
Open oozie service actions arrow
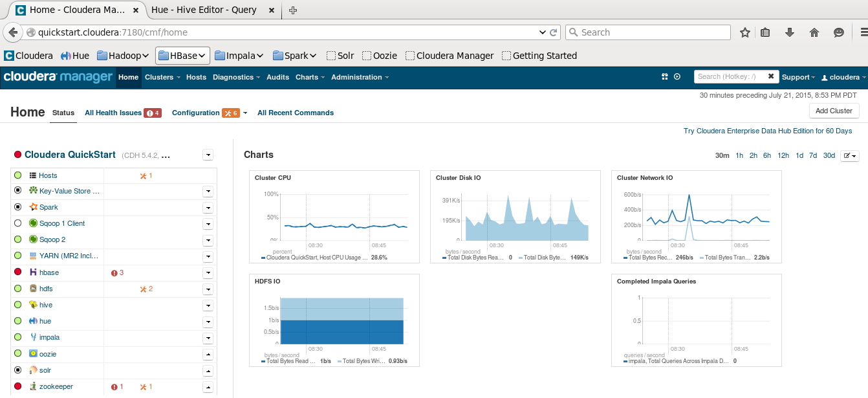tap(208, 355)
